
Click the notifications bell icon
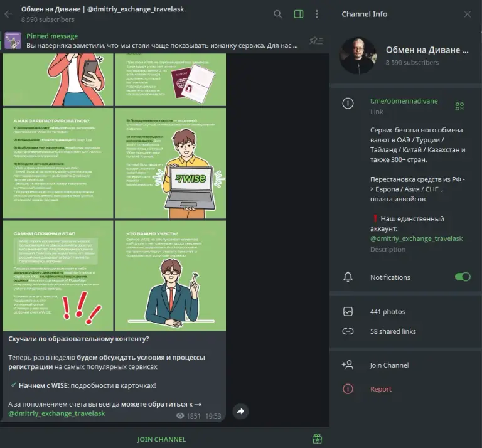(348, 277)
